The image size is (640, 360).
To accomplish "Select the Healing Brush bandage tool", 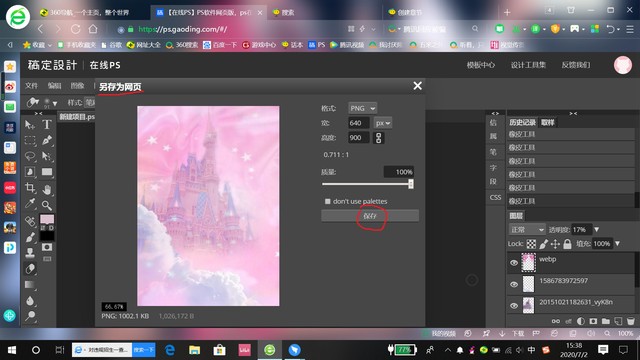I will (30, 221).
